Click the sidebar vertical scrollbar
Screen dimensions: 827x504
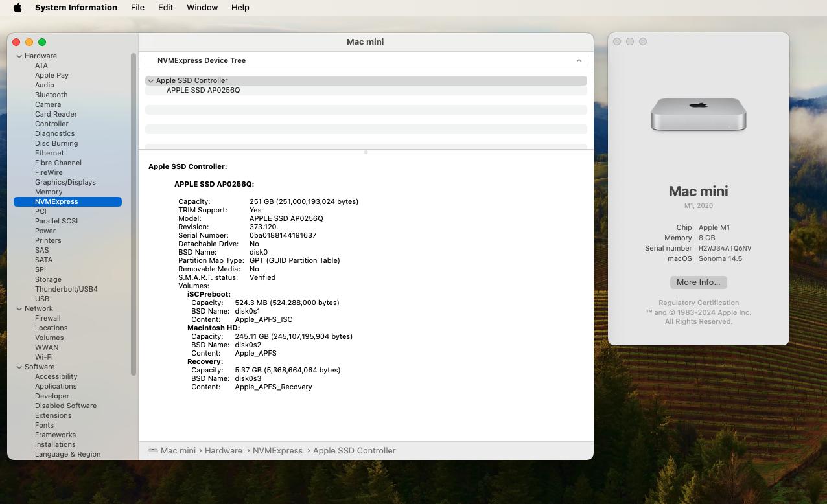pyautogui.click(x=134, y=214)
